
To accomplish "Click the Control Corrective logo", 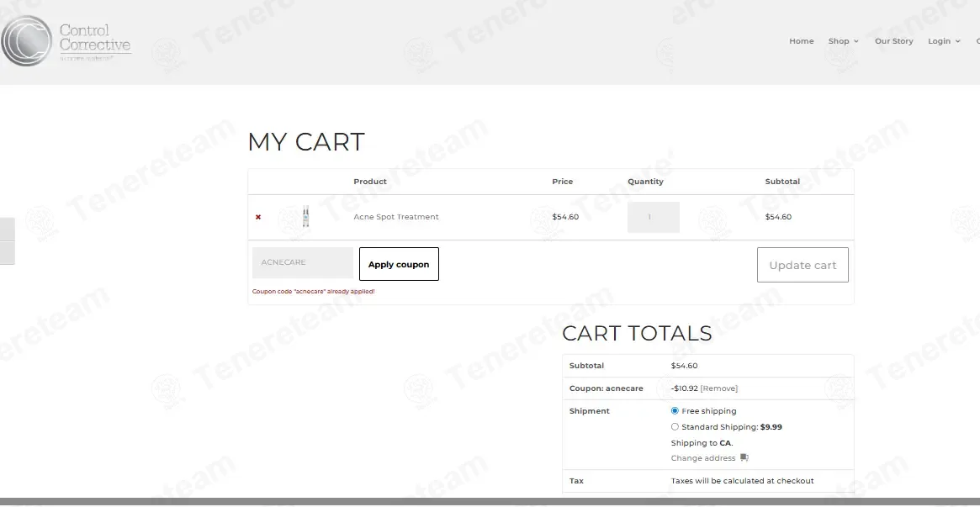I will tap(66, 40).
